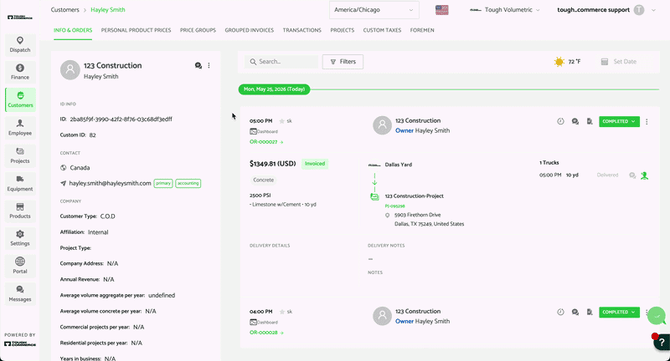
Task: Click the 5903 Firethorn Drive address
Action: click(417, 215)
